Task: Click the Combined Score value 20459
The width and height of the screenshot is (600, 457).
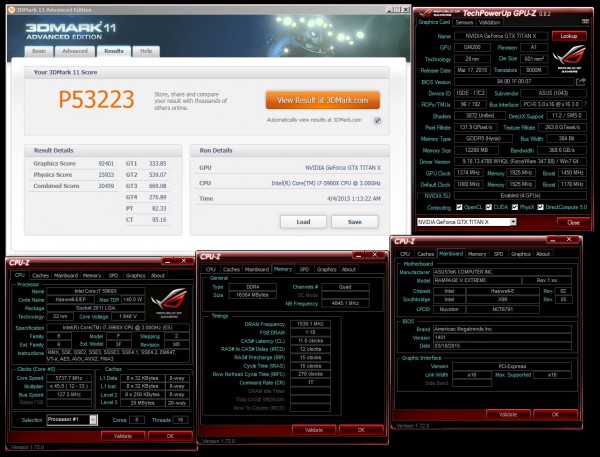Action: pyautogui.click(x=106, y=186)
